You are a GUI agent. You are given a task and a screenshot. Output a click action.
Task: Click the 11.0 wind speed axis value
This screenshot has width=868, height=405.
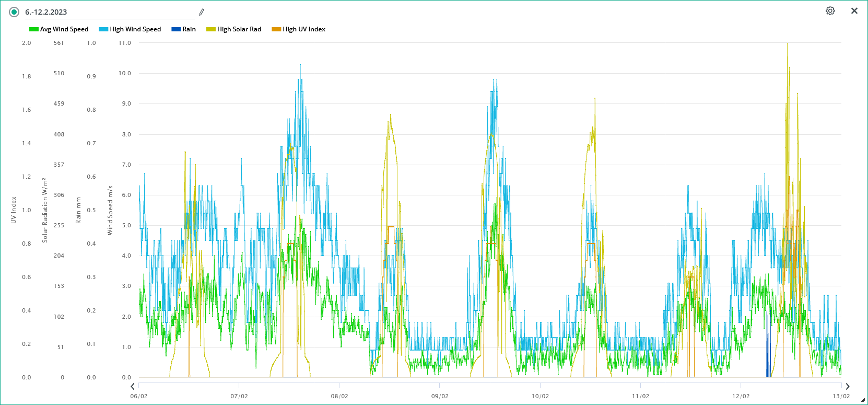click(x=125, y=43)
